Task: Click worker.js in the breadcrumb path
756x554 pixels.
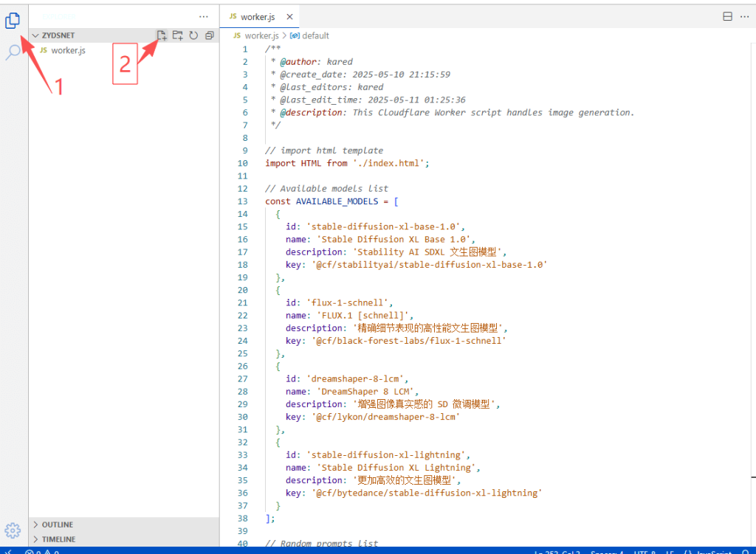Action: coord(262,35)
